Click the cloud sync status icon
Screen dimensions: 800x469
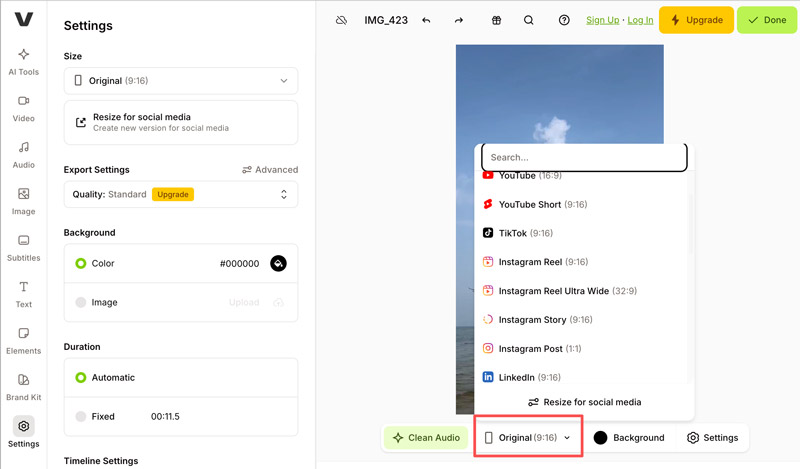click(341, 20)
